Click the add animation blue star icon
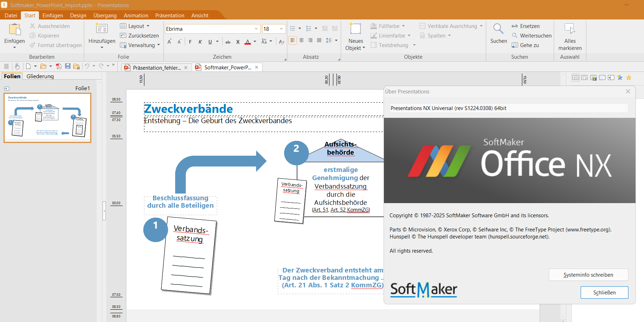This screenshot has width=644, height=322. coord(620,78)
